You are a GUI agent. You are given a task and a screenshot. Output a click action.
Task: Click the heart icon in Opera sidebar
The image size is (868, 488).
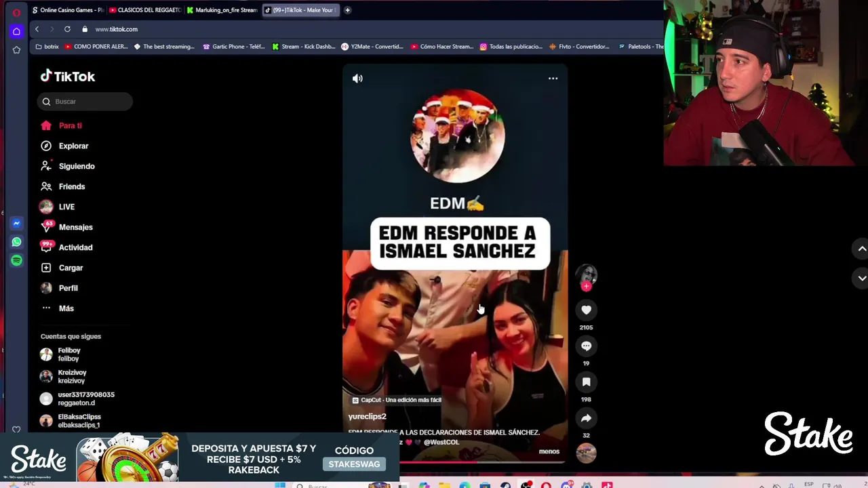pos(16,430)
